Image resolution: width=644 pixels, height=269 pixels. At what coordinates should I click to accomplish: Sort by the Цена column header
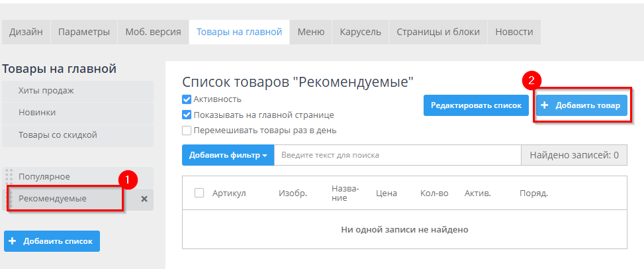tap(386, 193)
